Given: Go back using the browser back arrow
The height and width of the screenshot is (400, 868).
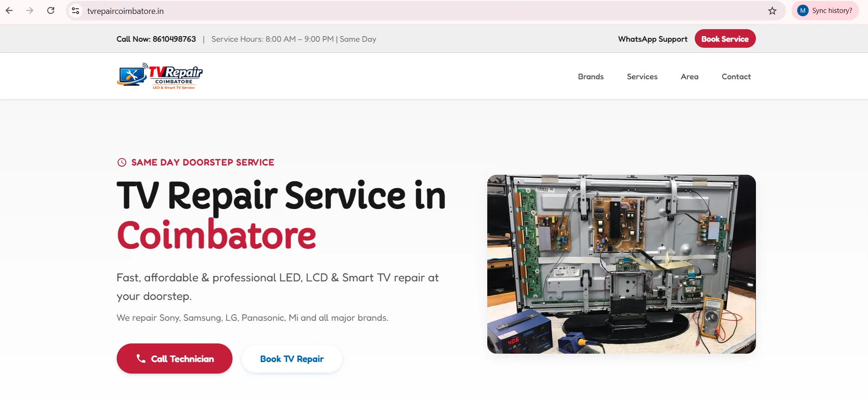Looking at the screenshot, I should click(9, 11).
